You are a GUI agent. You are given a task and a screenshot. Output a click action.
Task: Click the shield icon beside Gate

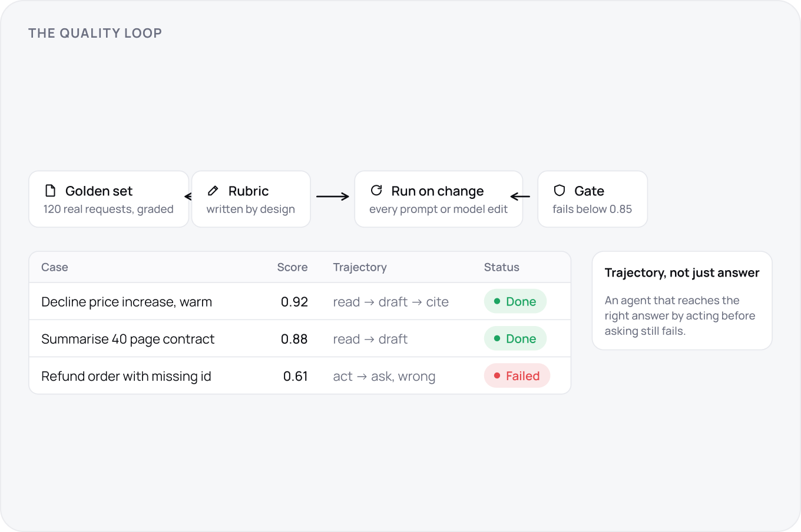pos(560,190)
